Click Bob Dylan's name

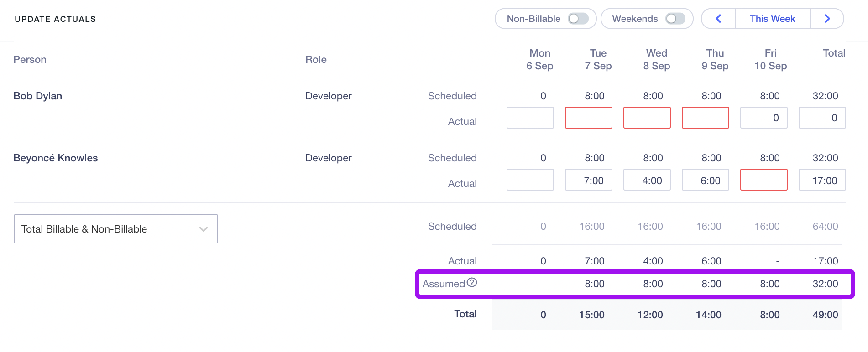pos(38,96)
